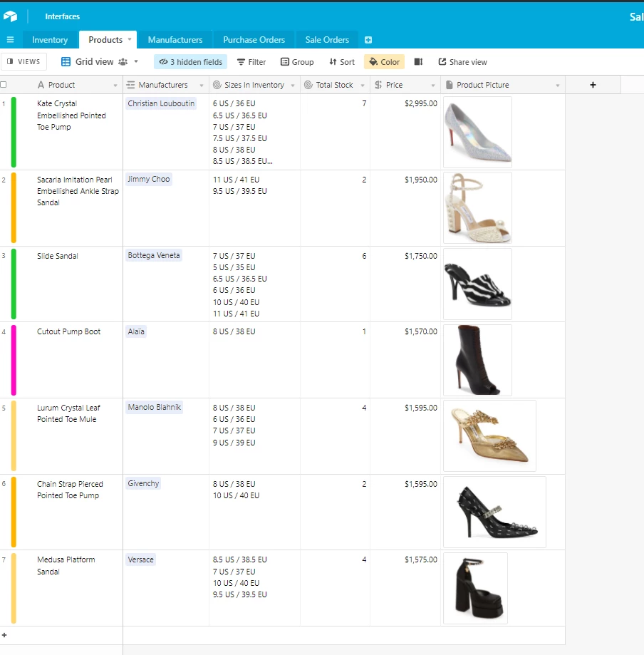Add a new row at table bottom
The image size is (644, 655).
(4, 635)
